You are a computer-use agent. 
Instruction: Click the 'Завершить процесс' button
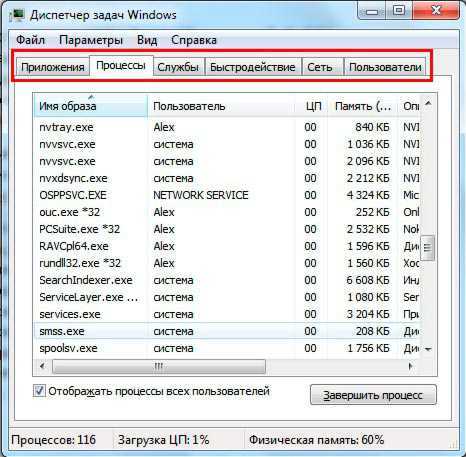click(373, 395)
